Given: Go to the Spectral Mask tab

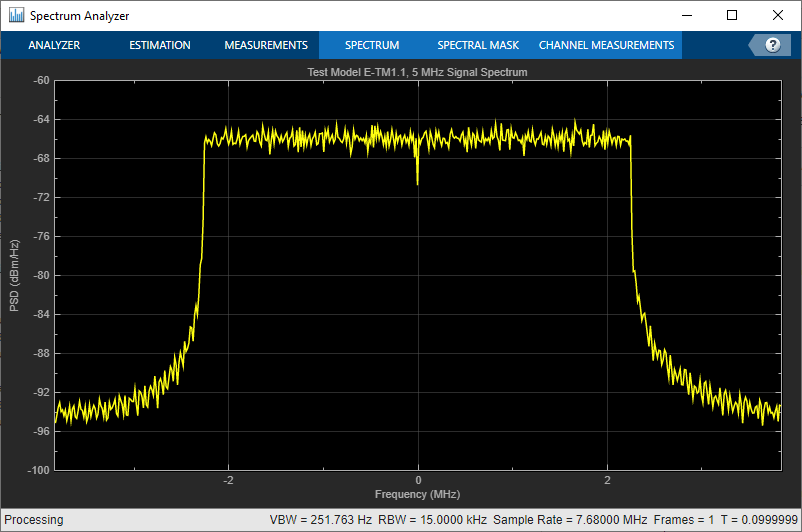Looking at the screenshot, I should pyautogui.click(x=478, y=45).
